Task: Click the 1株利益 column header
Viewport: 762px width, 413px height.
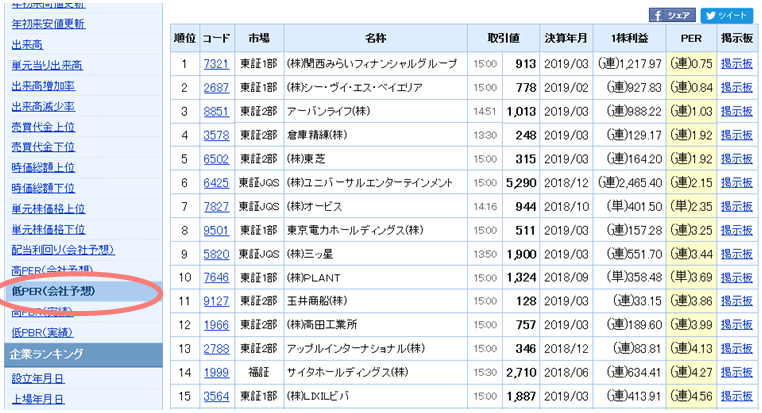Action: tap(630, 38)
